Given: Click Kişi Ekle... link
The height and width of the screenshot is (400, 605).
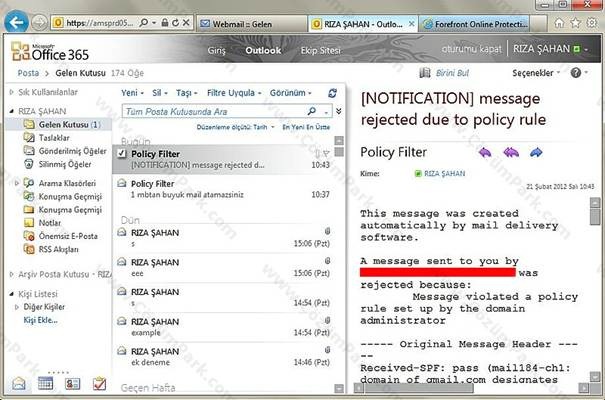Looking at the screenshot, I should [x=41, y=320].
